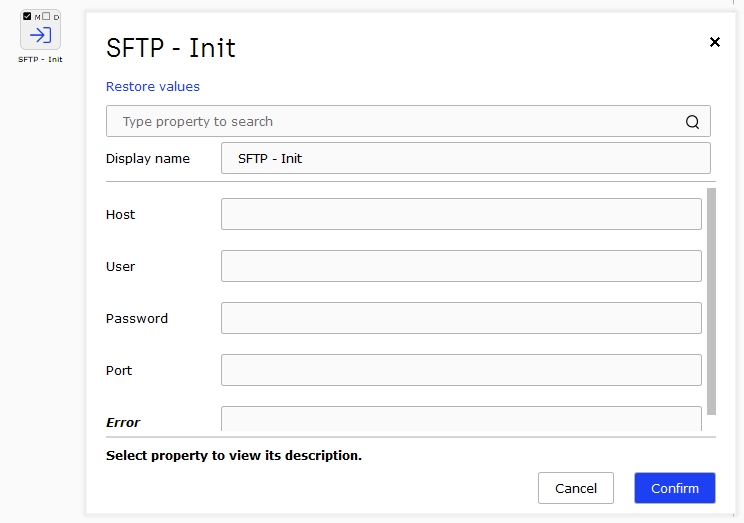Click the Cancel button
744x523 pixels.
tap(576, 488)
